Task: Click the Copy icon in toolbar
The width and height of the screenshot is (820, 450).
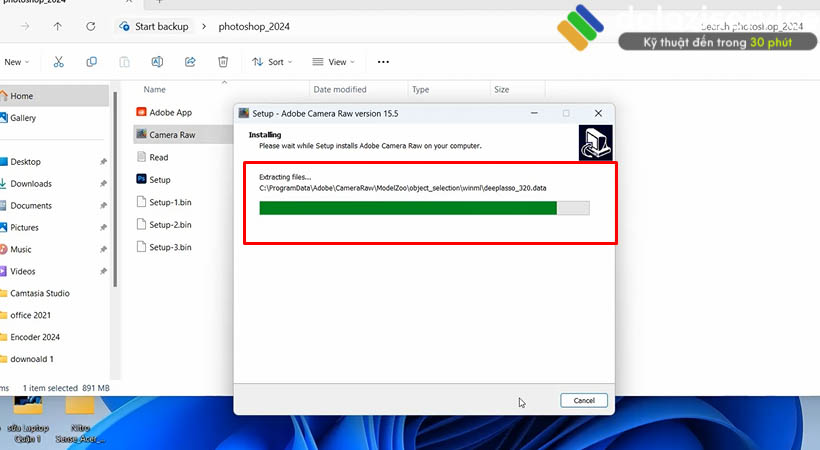Action: (x=92, y=62)
